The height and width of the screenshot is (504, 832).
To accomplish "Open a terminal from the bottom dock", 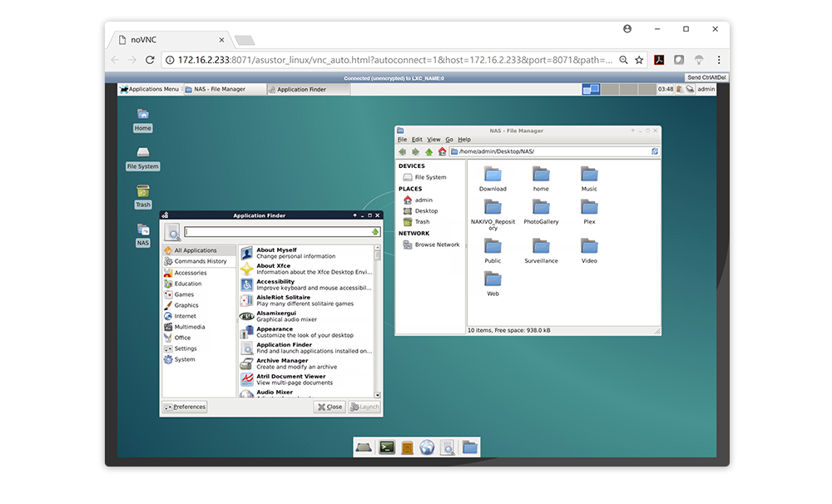I will click(386, 447).
